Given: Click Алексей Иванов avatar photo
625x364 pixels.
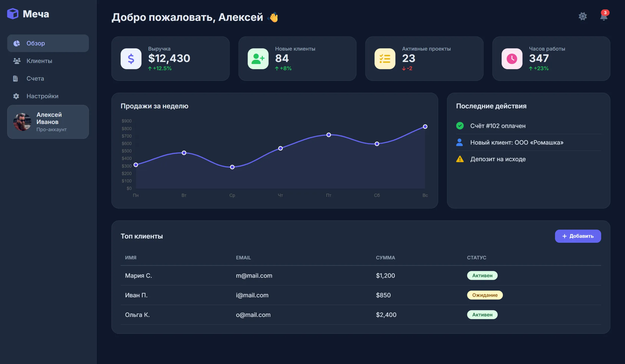Looking at the screenshot, I should point(22,122).
